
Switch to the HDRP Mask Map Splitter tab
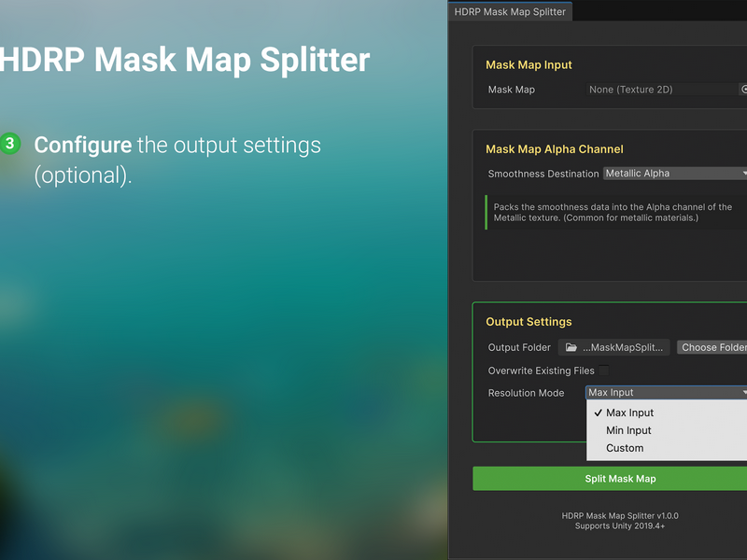click(x=510, y=11)
